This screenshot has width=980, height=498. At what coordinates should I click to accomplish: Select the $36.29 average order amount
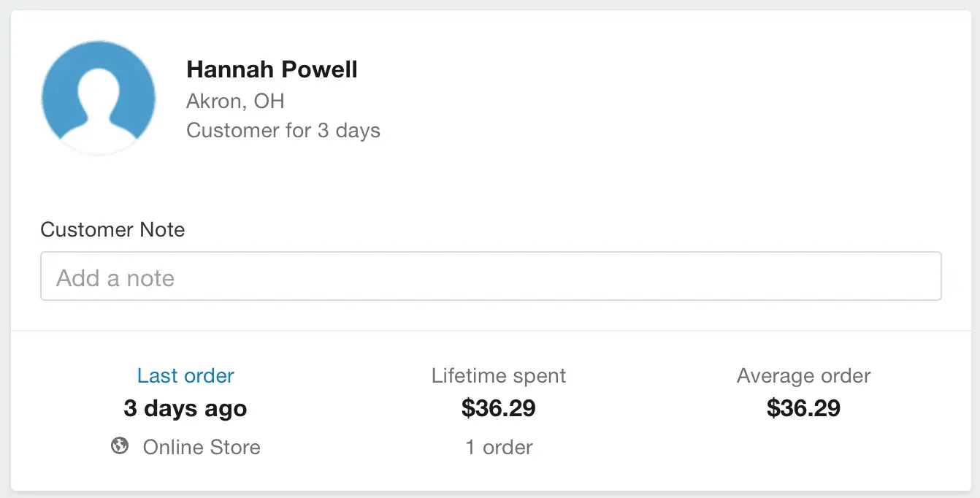coord(803,409)
